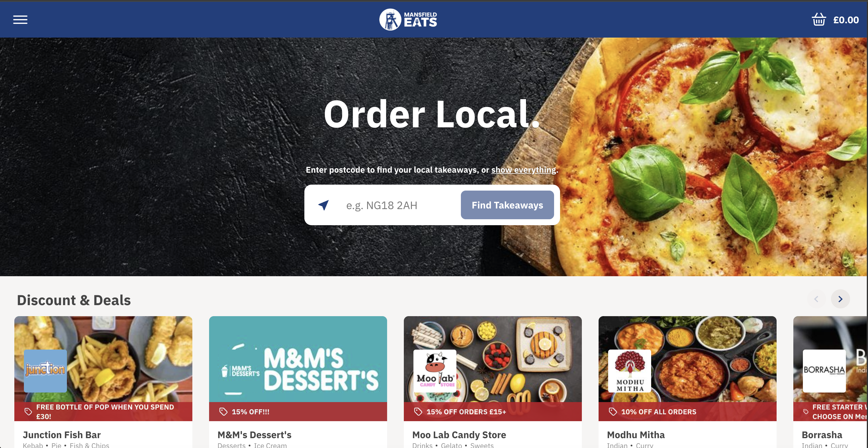Viewport: 868px width, 448px height.
Task: Select the M&M's Dessert's card image
Action: [x=298, y=359]
